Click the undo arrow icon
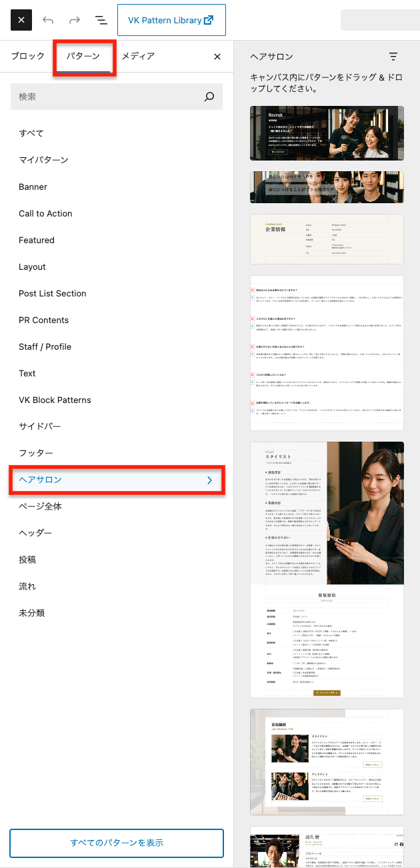 click(48, 20)
